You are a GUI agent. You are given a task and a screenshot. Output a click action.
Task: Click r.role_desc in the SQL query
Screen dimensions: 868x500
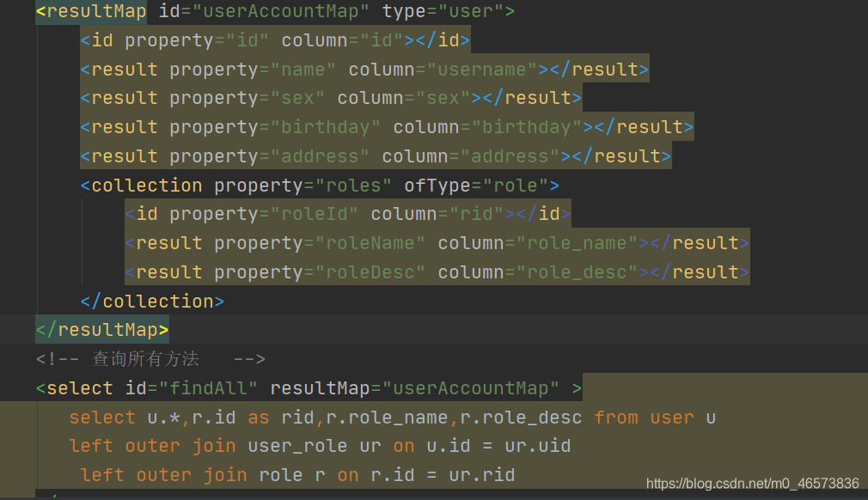[521, 418]
